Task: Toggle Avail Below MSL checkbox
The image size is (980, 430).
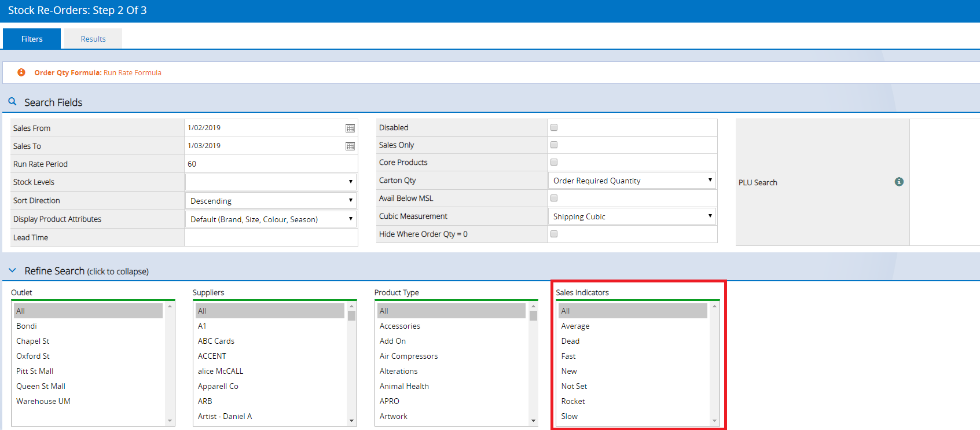Action: 554,198
